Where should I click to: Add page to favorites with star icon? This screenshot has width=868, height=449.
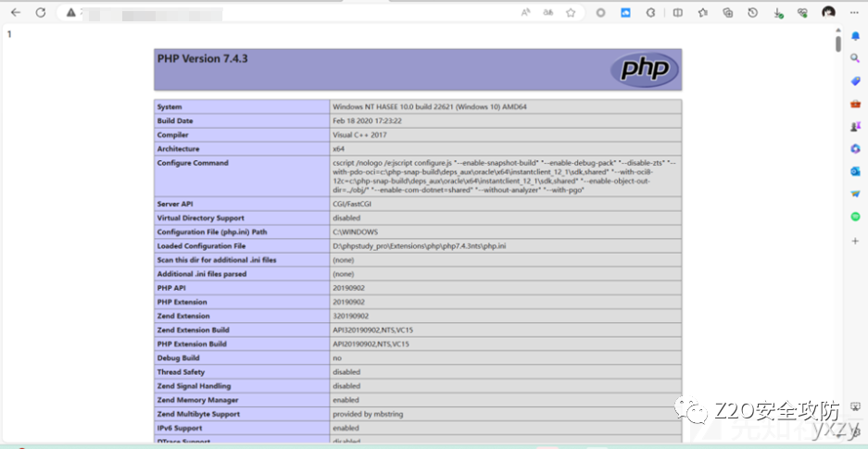coord(571,13)
